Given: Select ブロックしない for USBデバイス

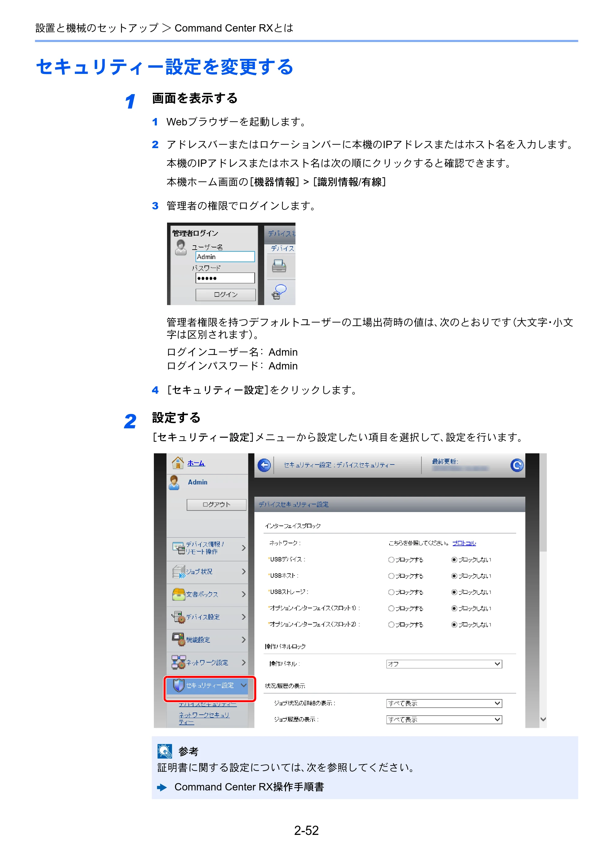Looking at the screenshot, I should coord(454,560).
